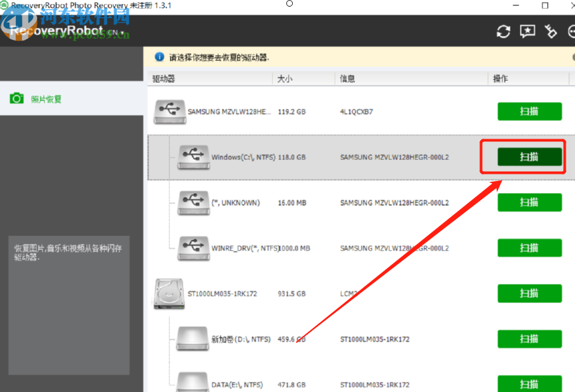Image resolution: width=575 pixels, height=392 pixels.
Task: Open the feedback star chat icon
Action: [x=527, y=32]
